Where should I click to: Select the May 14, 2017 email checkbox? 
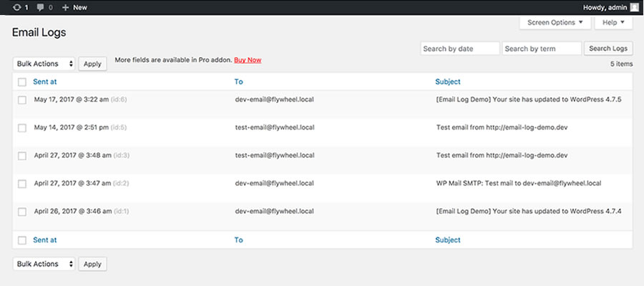coord(22,128)
